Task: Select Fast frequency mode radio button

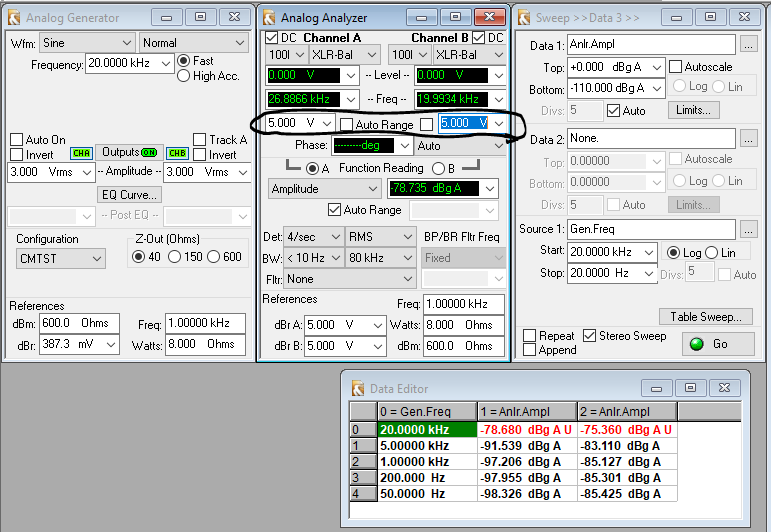Action: 183,60
